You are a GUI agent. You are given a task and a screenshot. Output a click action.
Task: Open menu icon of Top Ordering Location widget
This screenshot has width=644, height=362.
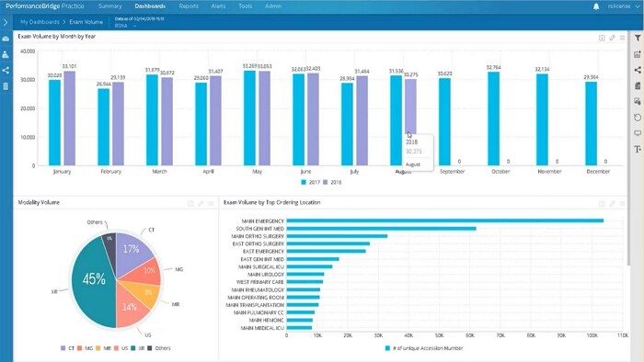[622, 203]
